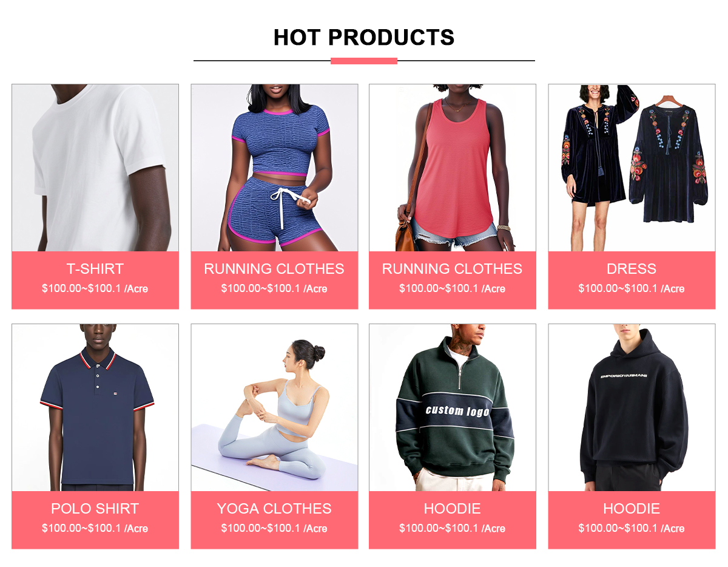
Task: Click the price text under T-SHIRT
Action: (95, 288)
